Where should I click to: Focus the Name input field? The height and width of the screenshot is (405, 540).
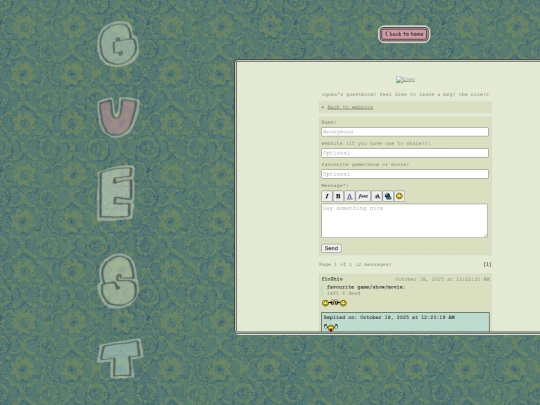405,132
